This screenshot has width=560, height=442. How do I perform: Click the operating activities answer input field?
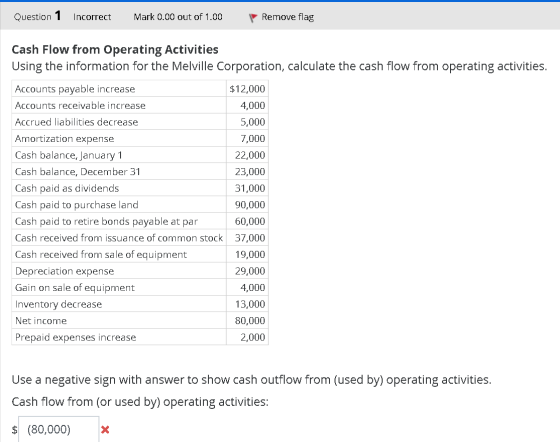coord(59,429)
